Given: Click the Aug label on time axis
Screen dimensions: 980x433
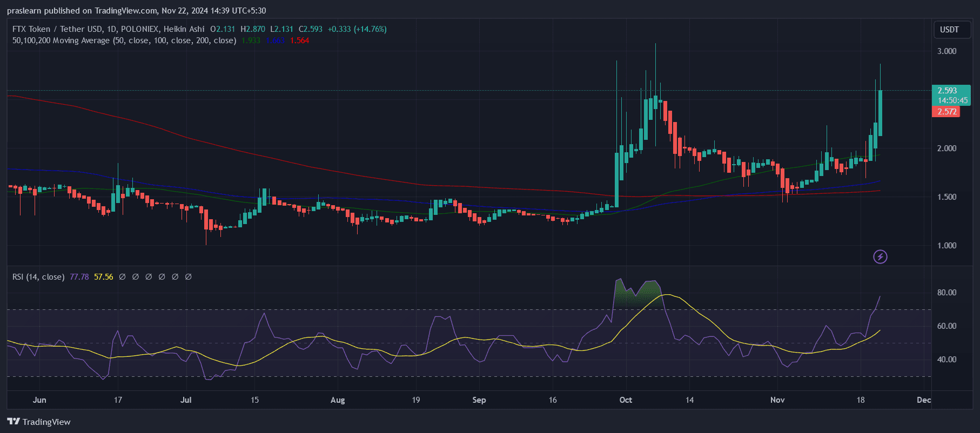Looking at the screenshot, I should (x=338, y=400).
